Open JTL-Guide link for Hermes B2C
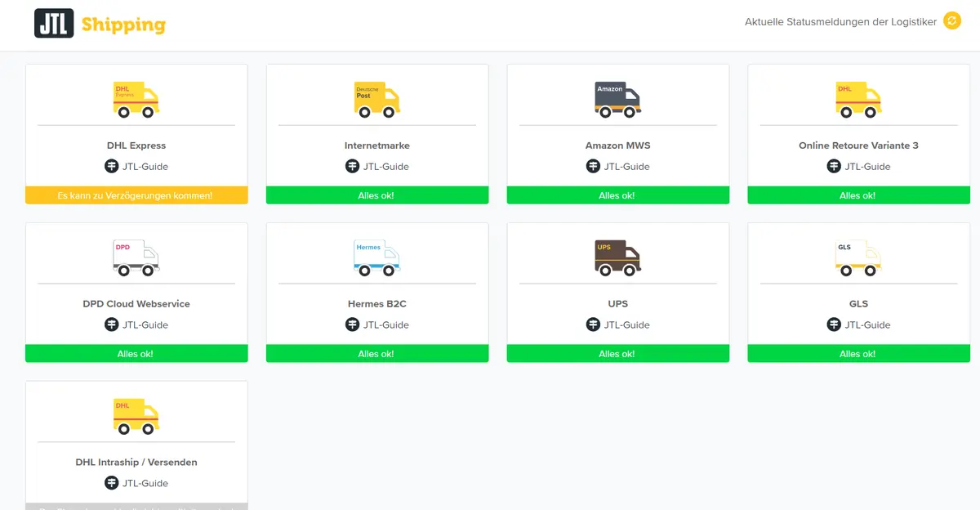 click(x=386, y=325)
